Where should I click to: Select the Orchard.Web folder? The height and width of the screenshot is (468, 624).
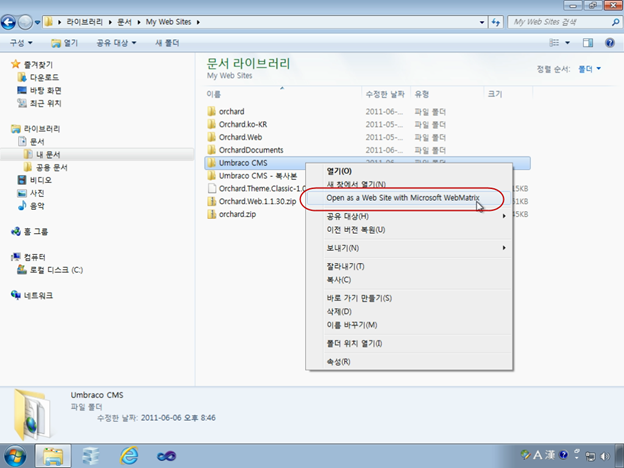[x=240, y=137]
